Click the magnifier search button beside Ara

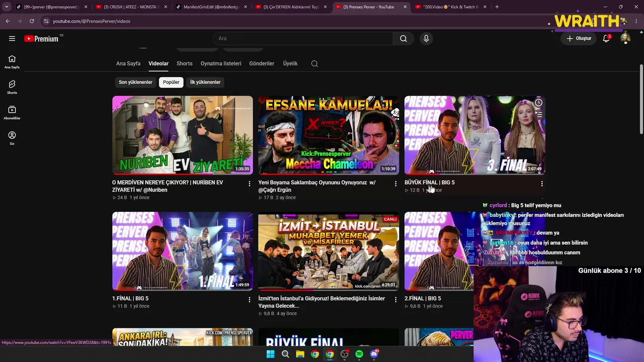tap(404, 39)
